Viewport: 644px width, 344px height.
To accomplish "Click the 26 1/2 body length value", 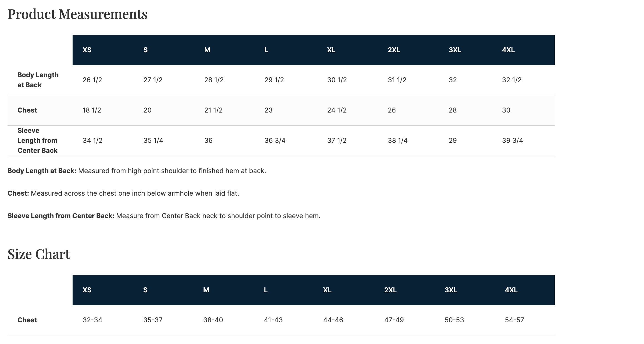I will click(x=92, y=80).
